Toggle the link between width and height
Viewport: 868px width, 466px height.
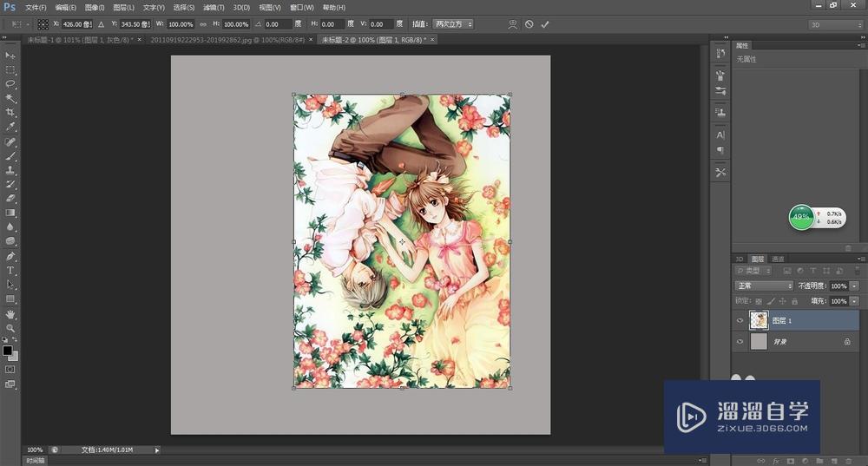pos(203,24)
